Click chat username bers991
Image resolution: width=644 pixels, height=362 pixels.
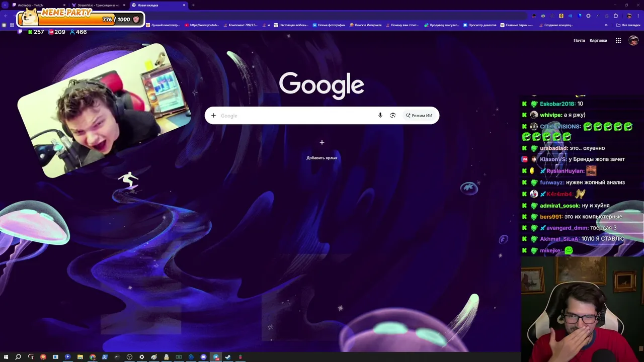[x=550, y=217]
